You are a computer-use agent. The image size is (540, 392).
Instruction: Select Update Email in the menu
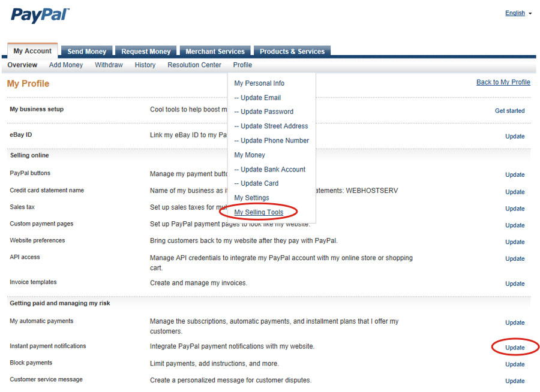click(x=257, y=98)
